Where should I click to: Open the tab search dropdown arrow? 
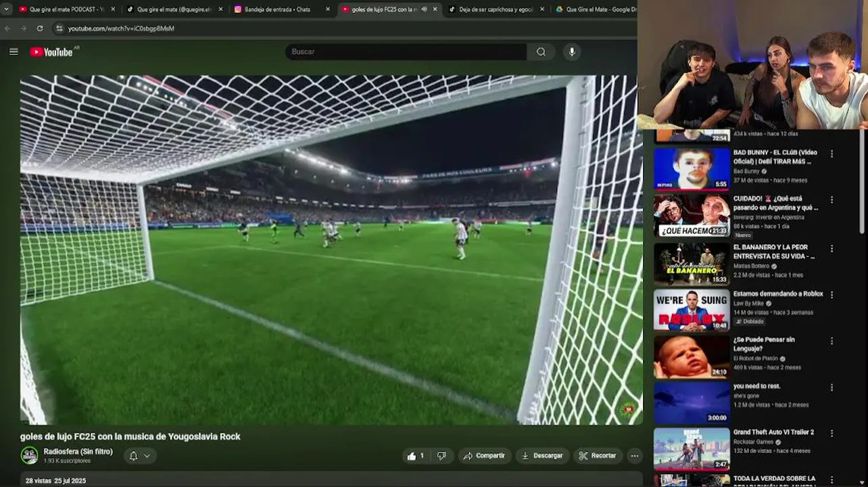tap(7, 9)
